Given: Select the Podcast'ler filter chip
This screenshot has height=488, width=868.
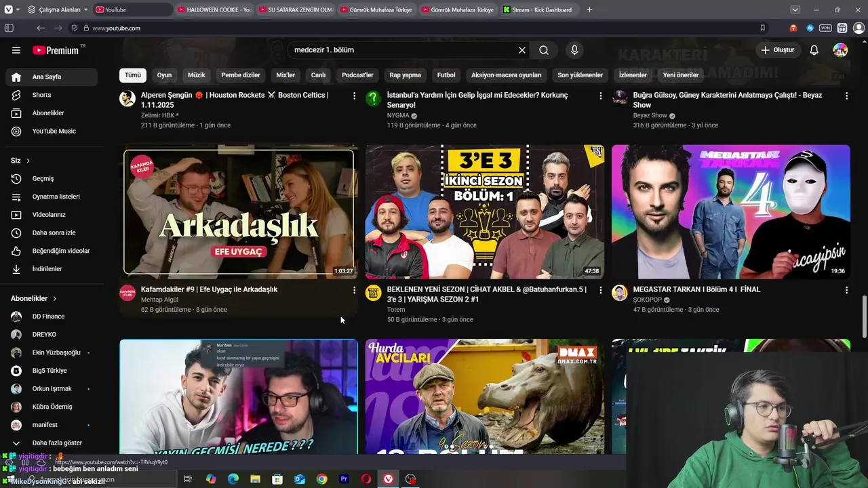Looking at the screenshot, I should (357, 75).
